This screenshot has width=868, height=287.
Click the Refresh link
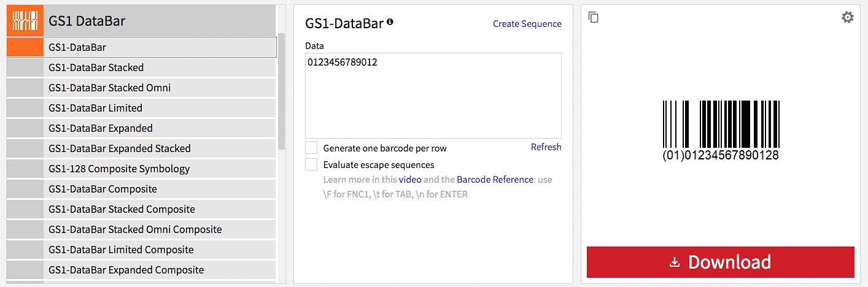coord(546,147)
